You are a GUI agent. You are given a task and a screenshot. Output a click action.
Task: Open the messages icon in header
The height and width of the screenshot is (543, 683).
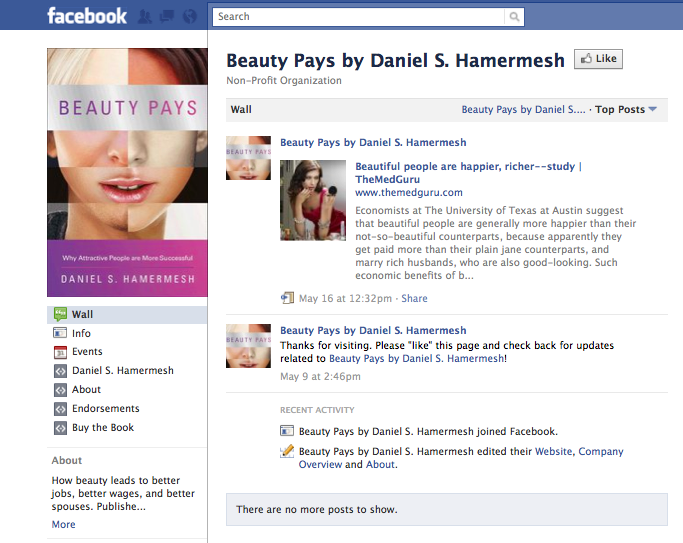[167, 17]
